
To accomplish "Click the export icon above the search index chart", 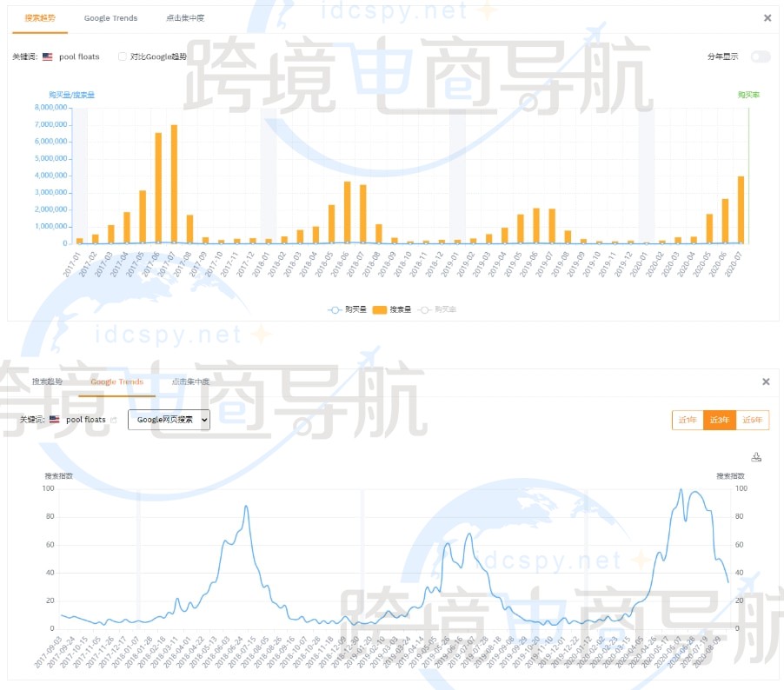I will click(x=756, y=456).
